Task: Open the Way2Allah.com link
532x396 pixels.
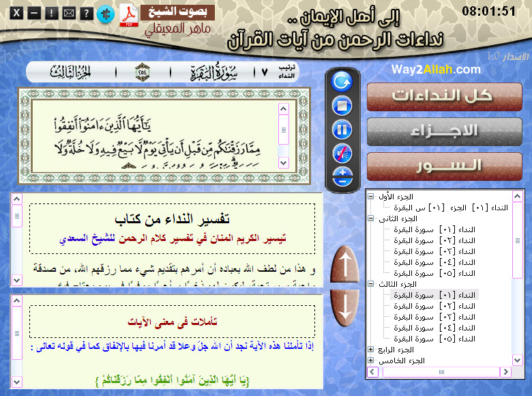Action: click(x=436, y=70)
